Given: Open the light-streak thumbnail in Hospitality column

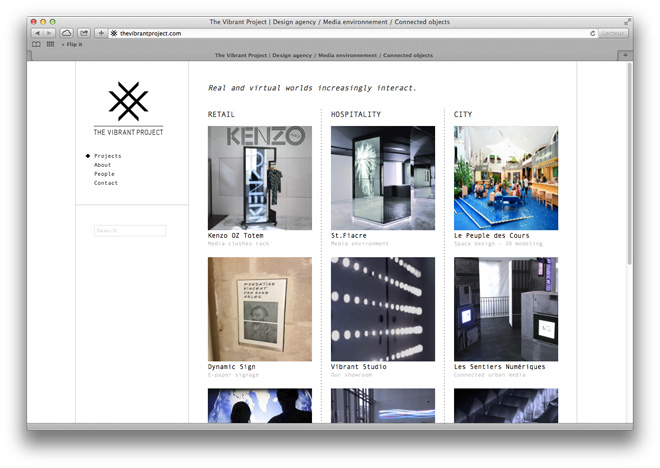Looking at the screenshot, I should pos(383,405).
